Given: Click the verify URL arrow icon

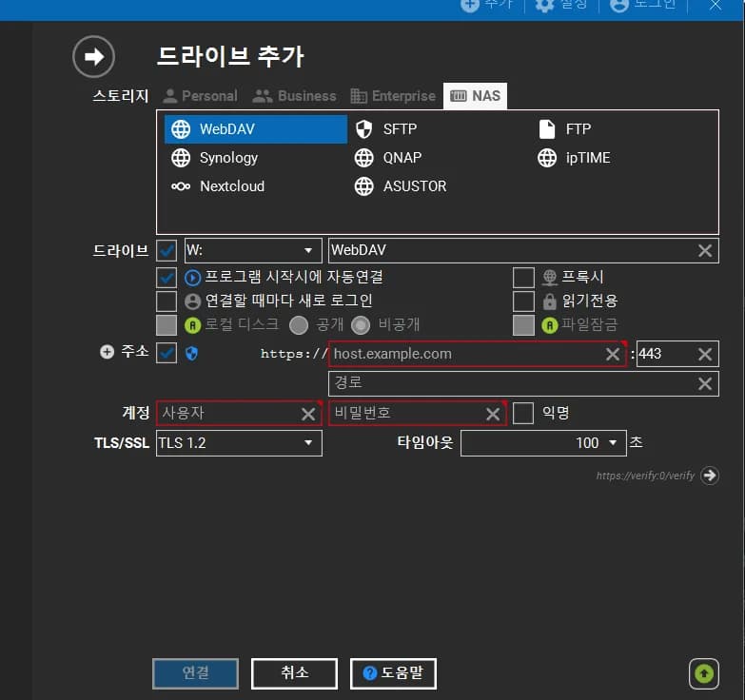Looking at the screenshot, I should click(710, 476).
